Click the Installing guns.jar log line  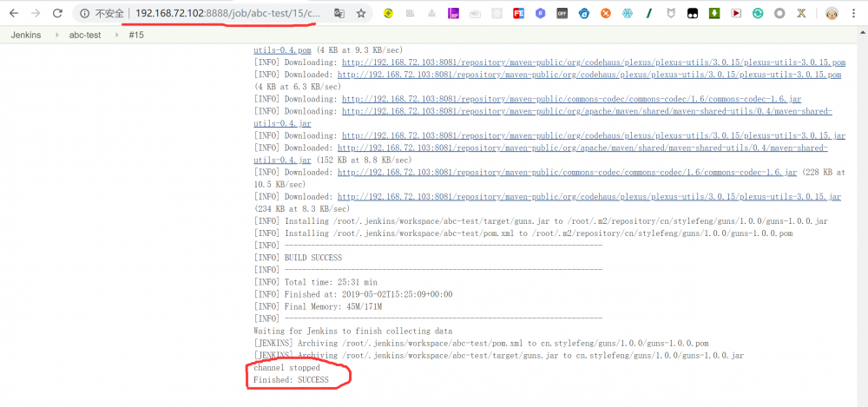coord(540,221)
